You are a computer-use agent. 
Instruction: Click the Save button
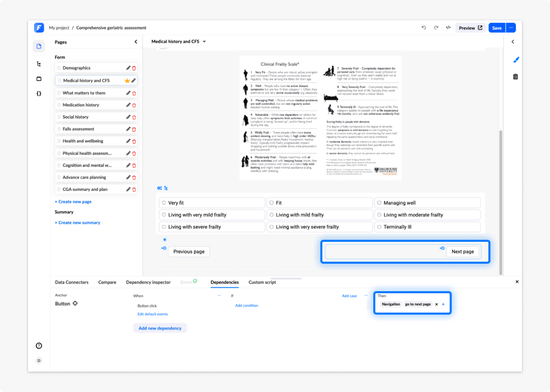pyautogui.click(x=497, y=27)
